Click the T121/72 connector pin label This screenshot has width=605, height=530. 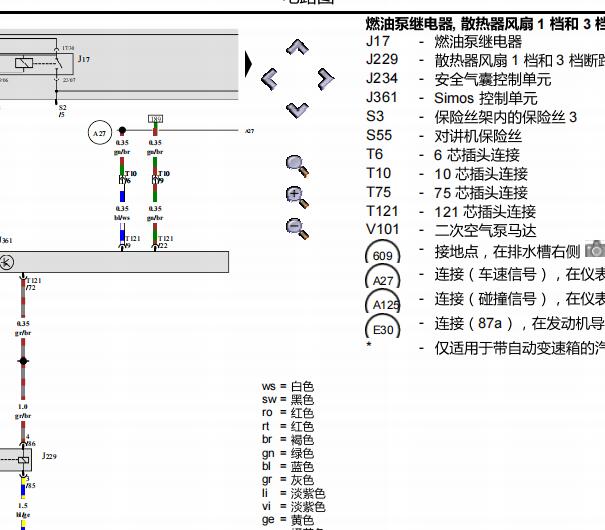34,284
